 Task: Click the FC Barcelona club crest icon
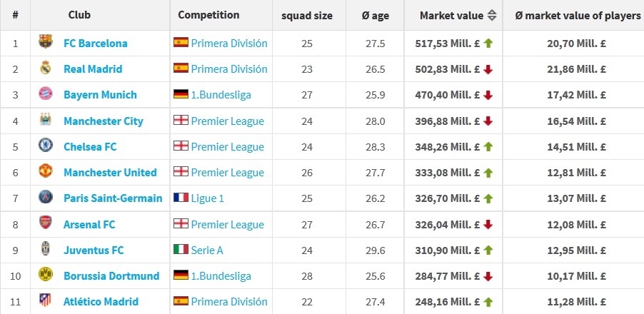[x=46, y=43]
